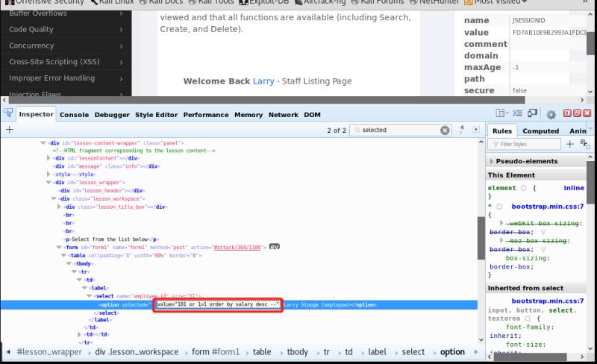This screenshot has width=597, height=364.
Task: Expand the style node
Action: tap(49, 174)
